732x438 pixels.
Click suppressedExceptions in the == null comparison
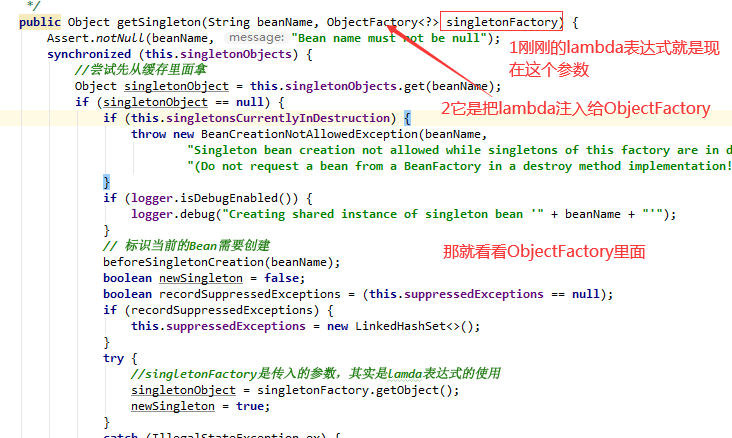[x=474, y=294]
